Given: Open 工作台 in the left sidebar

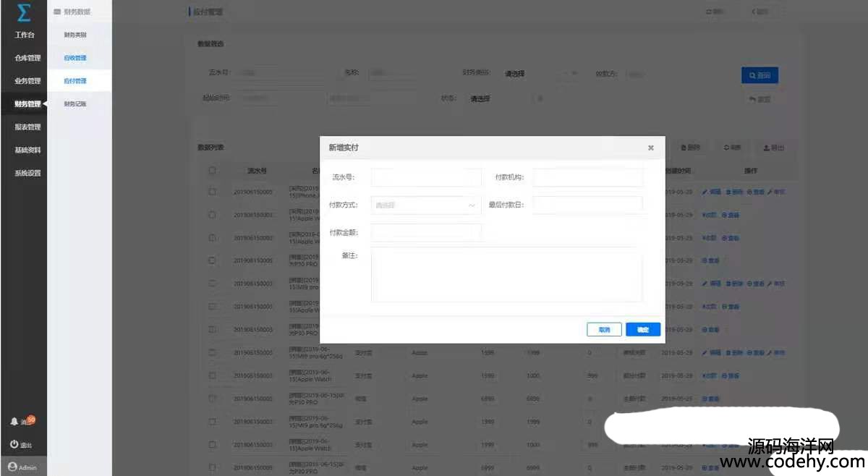Looking at the screenshot, I should click(x=23, y=35).
